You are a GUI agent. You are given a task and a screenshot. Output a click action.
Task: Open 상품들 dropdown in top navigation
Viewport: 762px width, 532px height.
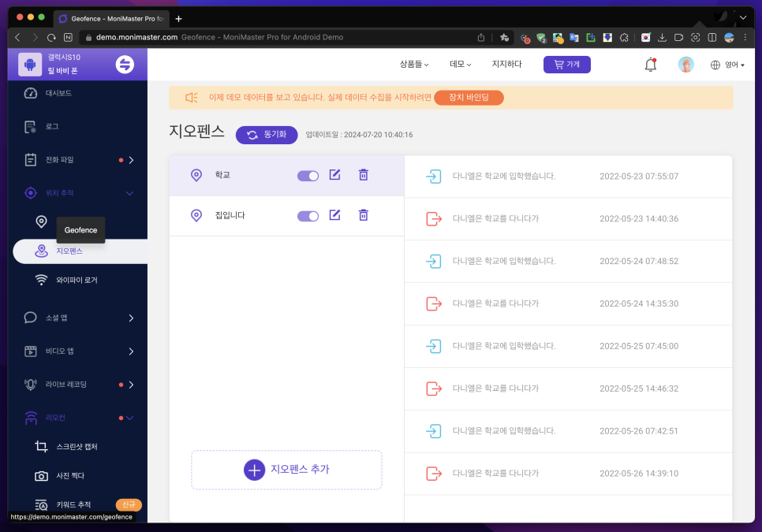[414, 64]
